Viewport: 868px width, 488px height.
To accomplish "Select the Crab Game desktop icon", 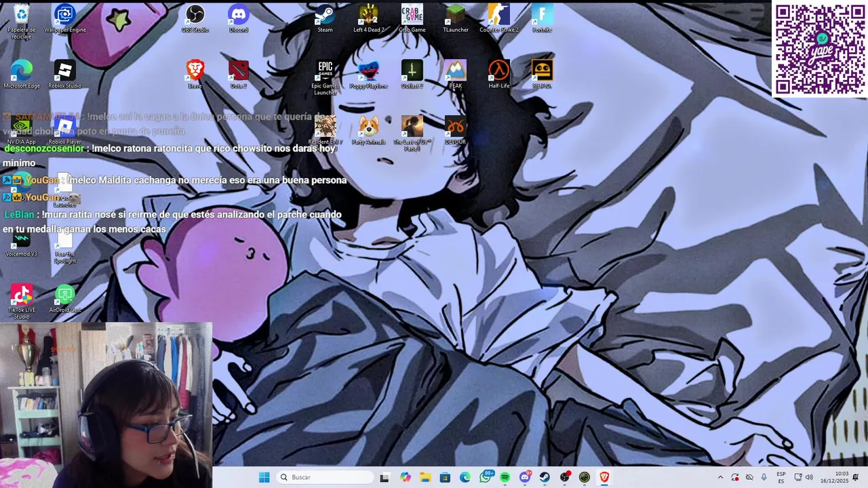I will (x=412, y=18).
